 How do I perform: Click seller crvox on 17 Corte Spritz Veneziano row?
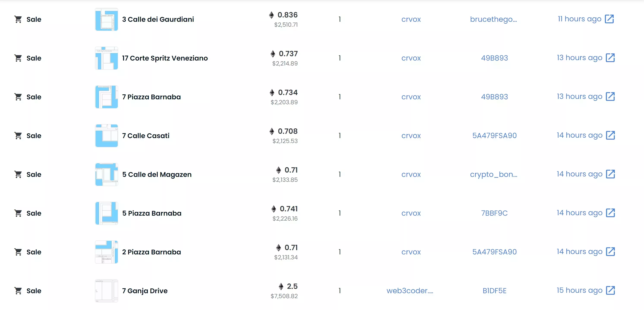click(411, 58)
